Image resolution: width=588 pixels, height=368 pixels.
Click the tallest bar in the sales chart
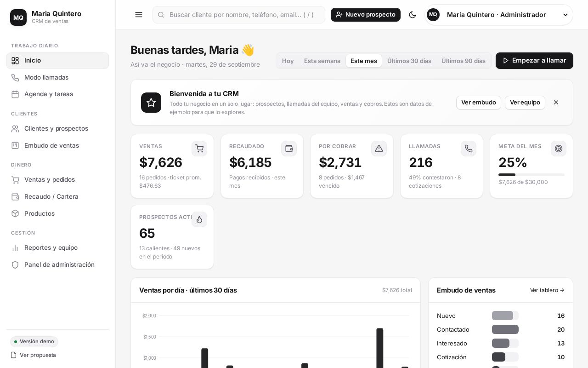tap(380, 348)
